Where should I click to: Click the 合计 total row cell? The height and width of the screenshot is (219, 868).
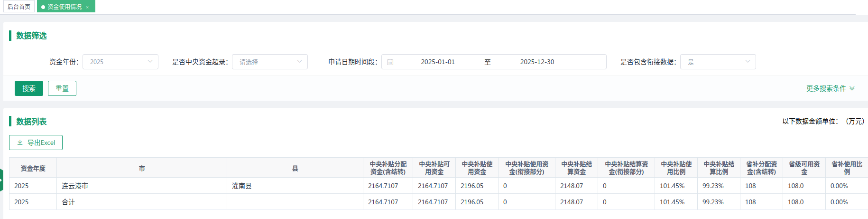tap(68, 202)
